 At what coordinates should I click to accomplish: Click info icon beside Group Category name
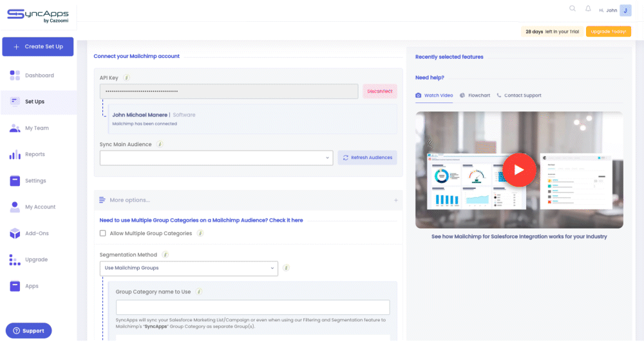199,292
